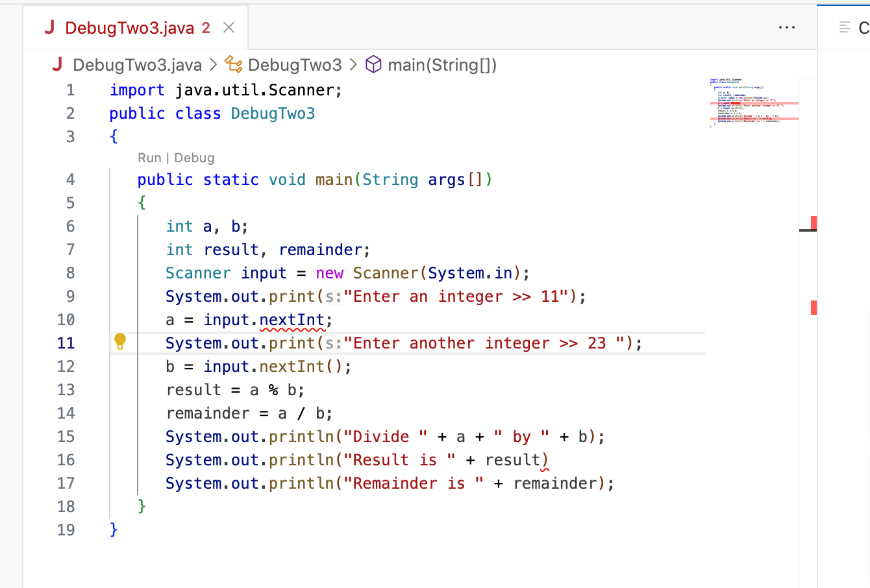Click the Java icon on the DebugTwo3.java tab

[51, 27]
